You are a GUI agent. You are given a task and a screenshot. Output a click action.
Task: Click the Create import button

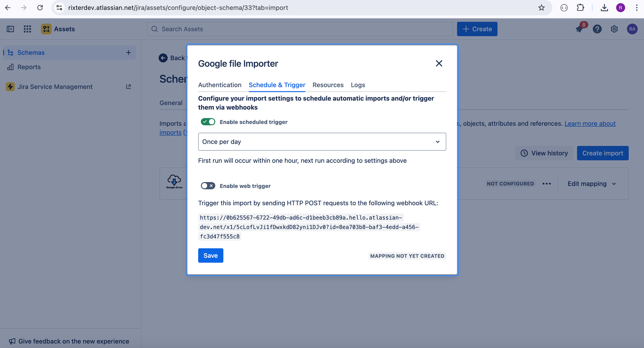click(x=603, y=153)
